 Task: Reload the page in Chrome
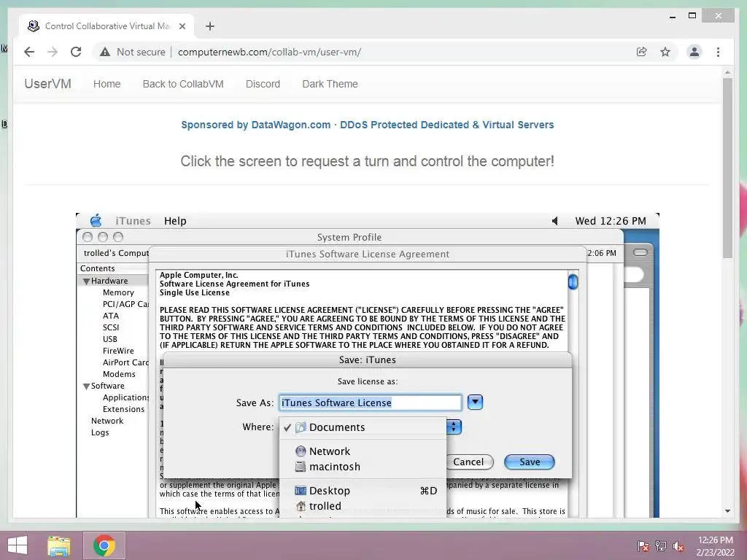[76, 52]
